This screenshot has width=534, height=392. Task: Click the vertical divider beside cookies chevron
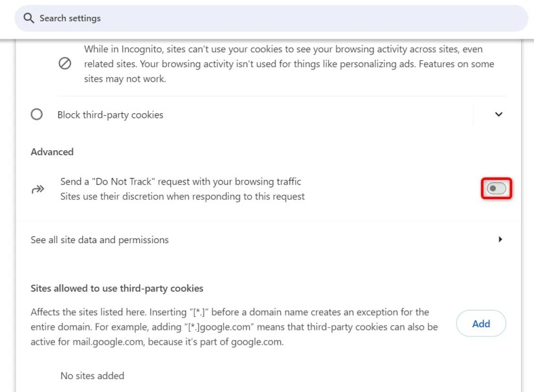pos(474,114)
